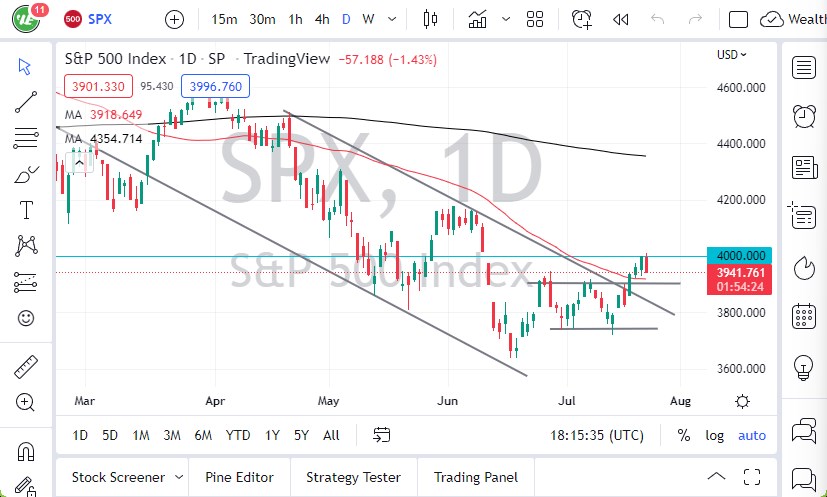
Task: Set the date range to YTD
Action: point(238,435)
